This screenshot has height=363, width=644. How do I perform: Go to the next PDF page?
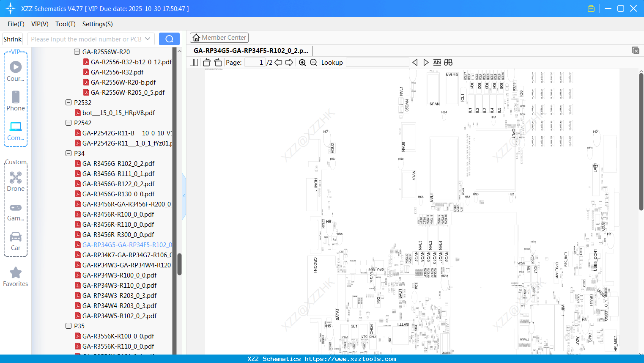[289, 63]
